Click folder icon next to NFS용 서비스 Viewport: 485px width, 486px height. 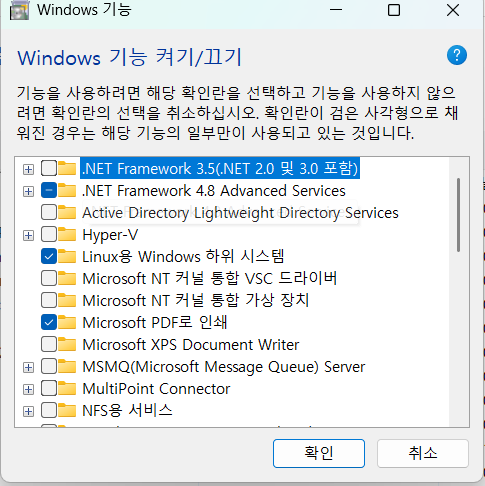67,411
